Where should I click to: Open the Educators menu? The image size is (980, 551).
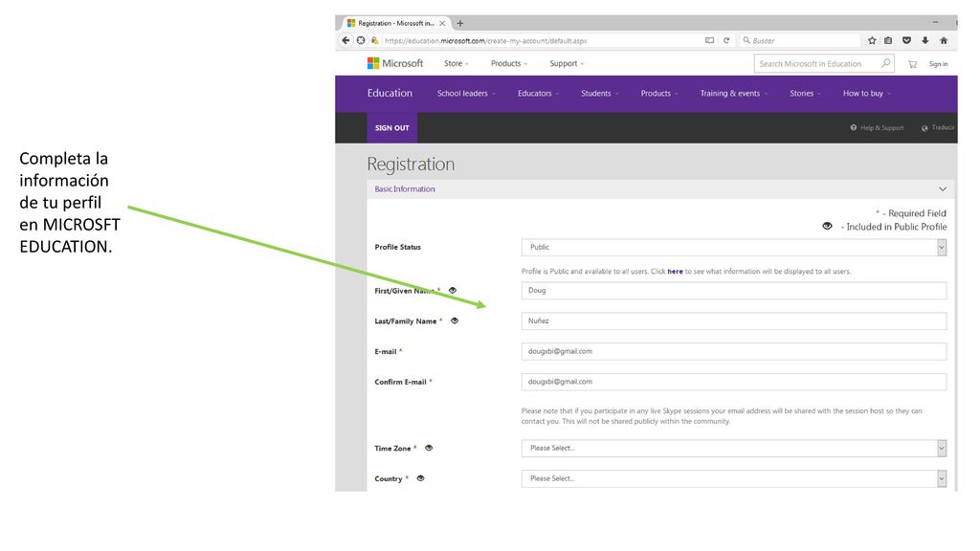click(538, 93)
